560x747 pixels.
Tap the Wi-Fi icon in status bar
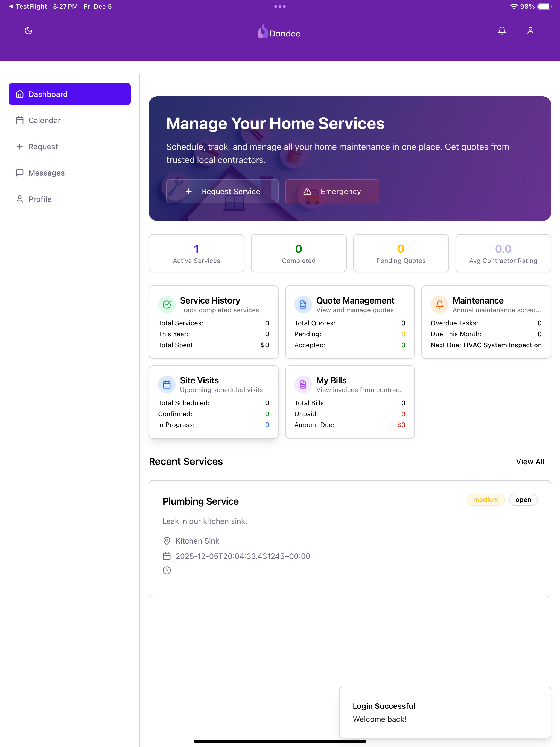tap(514, 6)
